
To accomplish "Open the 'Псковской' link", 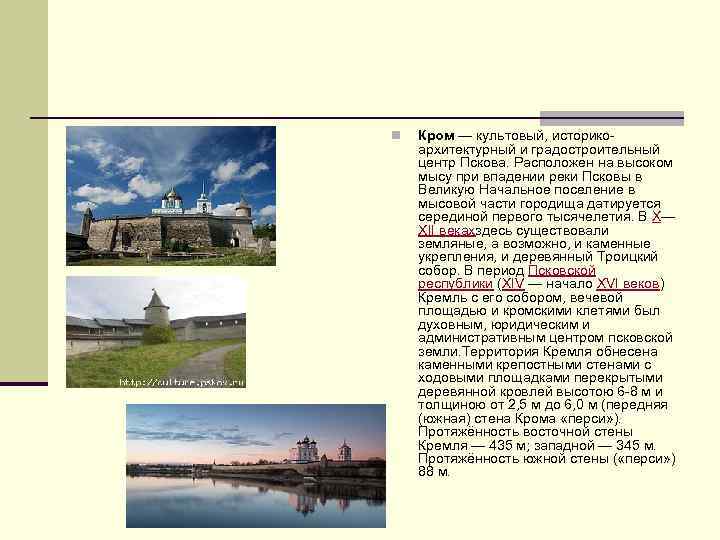I will point(562,270).
